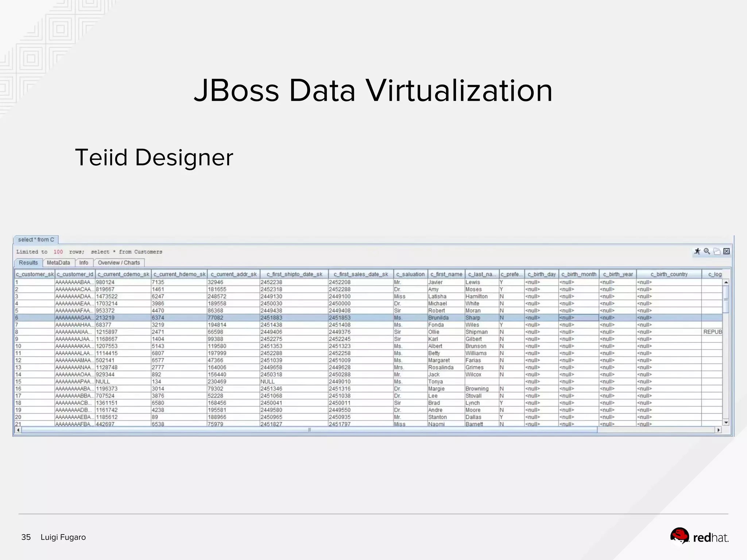Select cell 'REPUB' in c_log column
Screen dimensions: 747x560
click(x=712, y=332)
